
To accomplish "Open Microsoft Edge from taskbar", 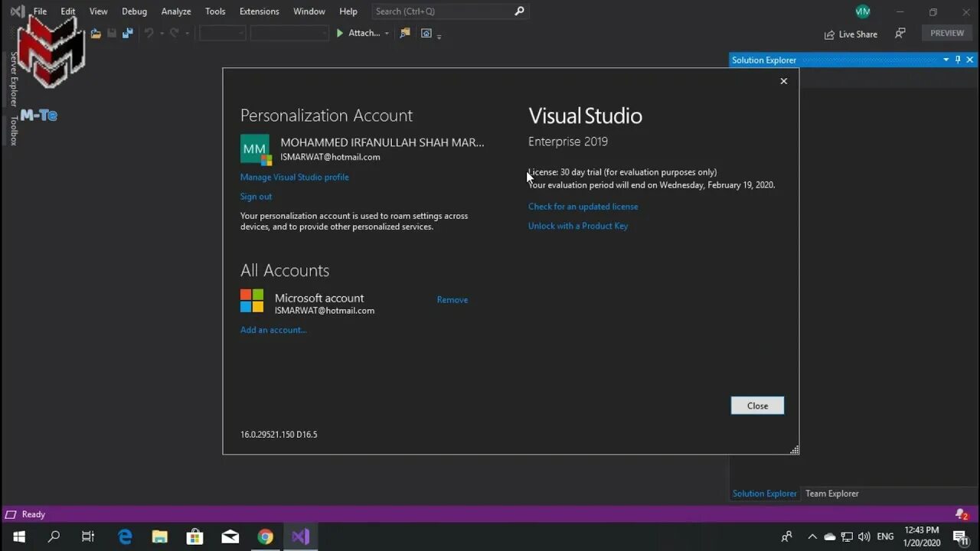I will (125, 536).
